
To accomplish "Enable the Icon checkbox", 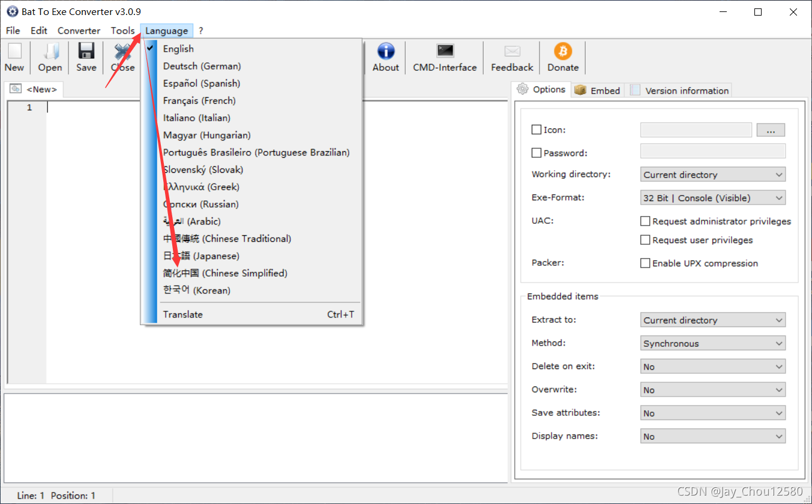I will click(537, 130).
